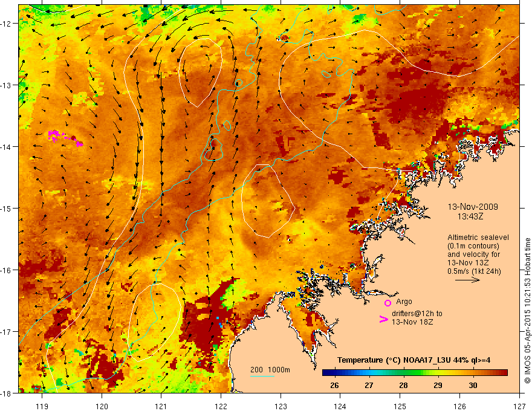This screenshot has width=532, height=411.
Task: Click latitude axis label -13
Action: click(x=7, y=85)
